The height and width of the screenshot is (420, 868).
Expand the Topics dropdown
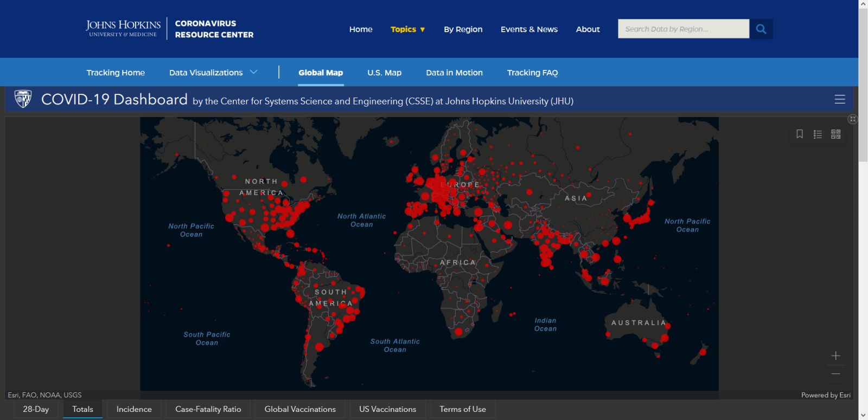click(x=407, y=29)
